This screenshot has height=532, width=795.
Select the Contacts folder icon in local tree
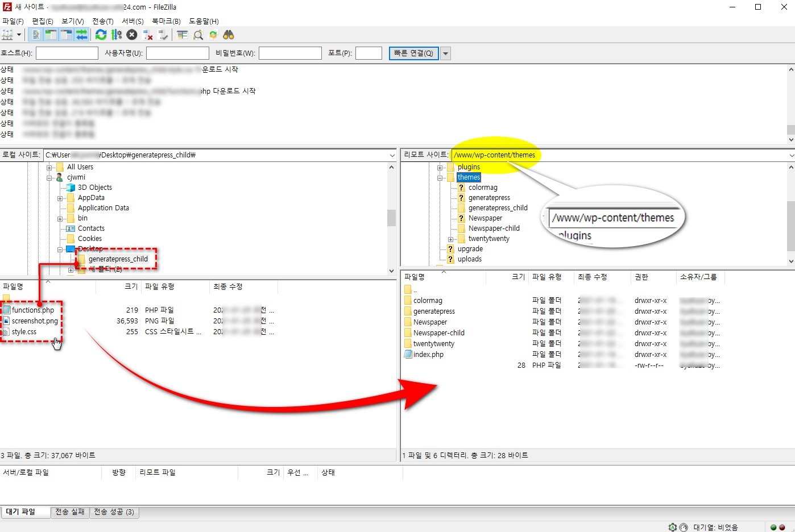(71, 228)
